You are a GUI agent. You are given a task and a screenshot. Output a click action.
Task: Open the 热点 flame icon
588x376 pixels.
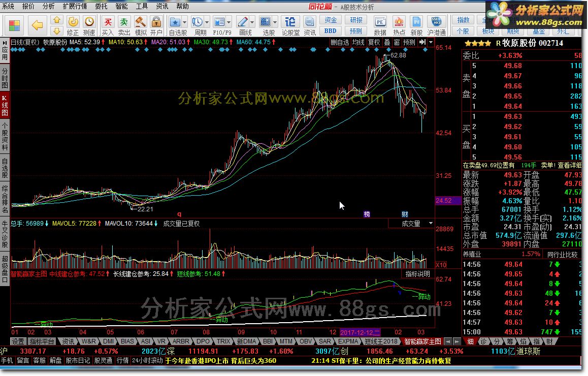click(399, 22)
